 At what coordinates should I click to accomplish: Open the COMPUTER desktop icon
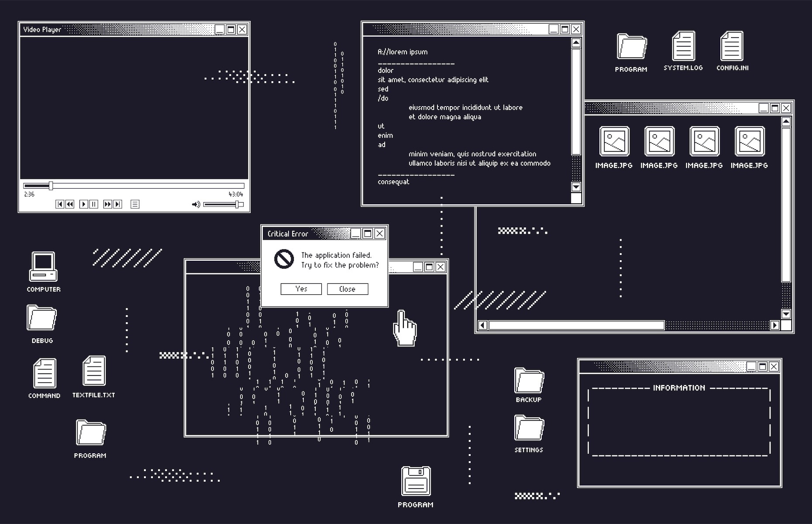pos(43,267)
